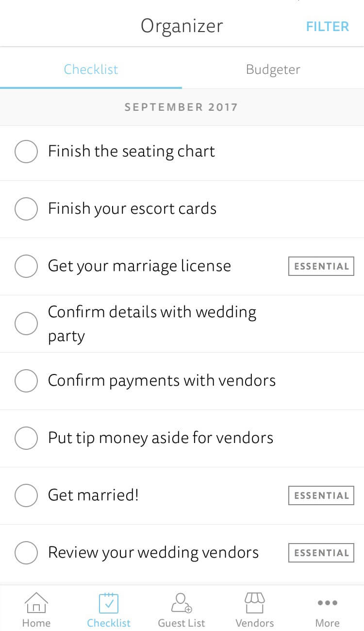Tick the Get your marriage license circle
This screenshot has height=631, width=364.
[26, 266]
